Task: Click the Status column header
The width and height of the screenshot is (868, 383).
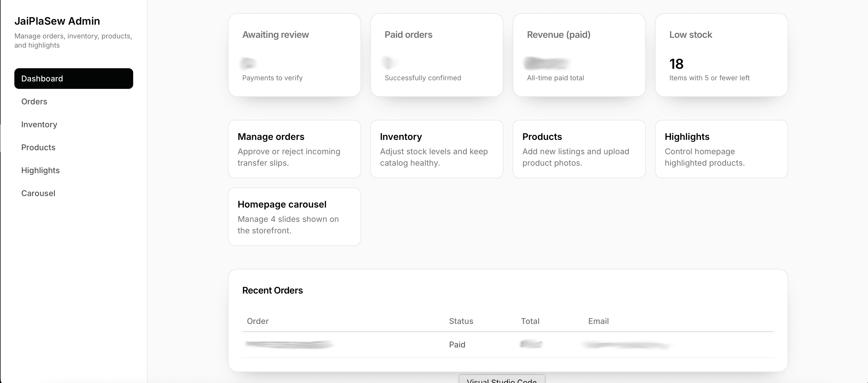Action: 461,321
